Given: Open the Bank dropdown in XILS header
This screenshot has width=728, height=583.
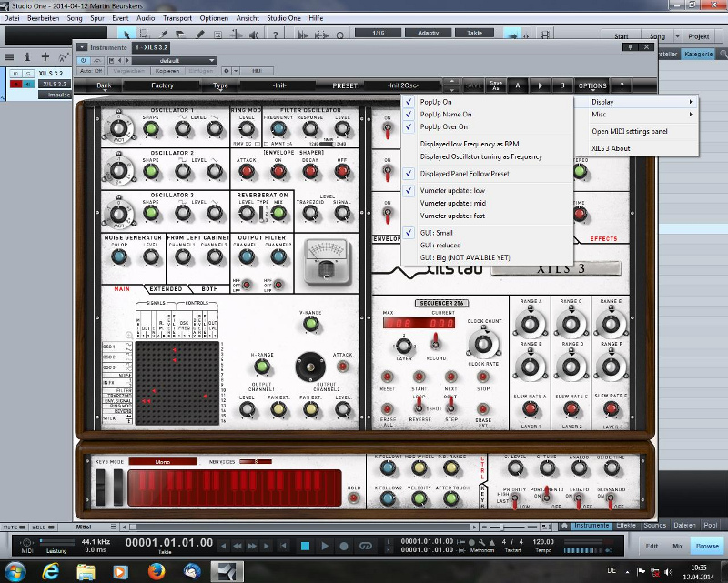Looking at the screenshot, I should coord(104,85).
